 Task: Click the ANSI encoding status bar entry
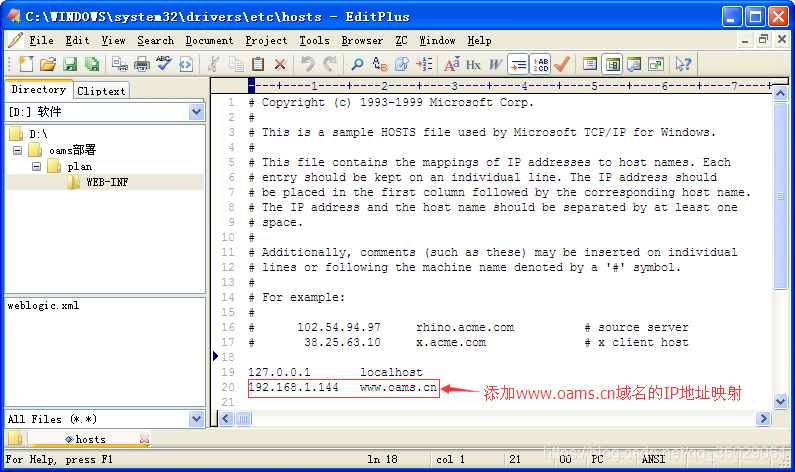[x=653, y=459]
